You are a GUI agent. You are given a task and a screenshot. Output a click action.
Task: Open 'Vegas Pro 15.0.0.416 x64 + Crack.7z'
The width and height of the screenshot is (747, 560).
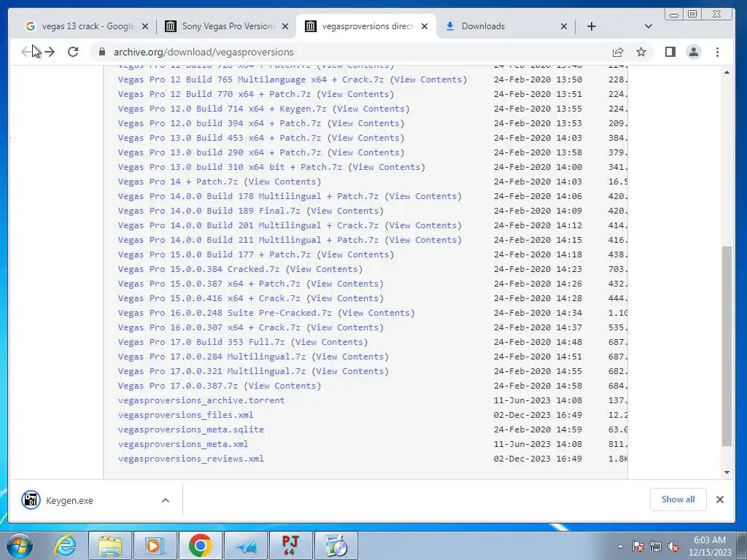click(x=209, y=298)
